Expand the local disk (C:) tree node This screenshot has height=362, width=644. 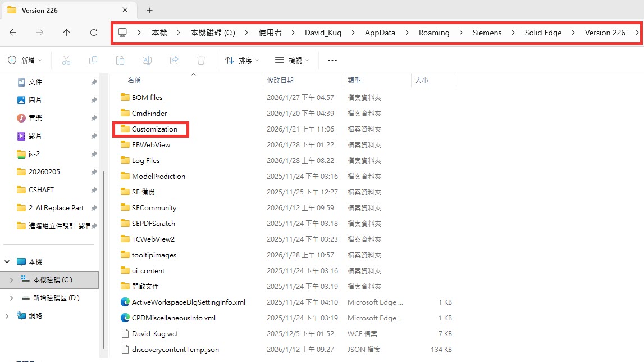click(12, 280)
